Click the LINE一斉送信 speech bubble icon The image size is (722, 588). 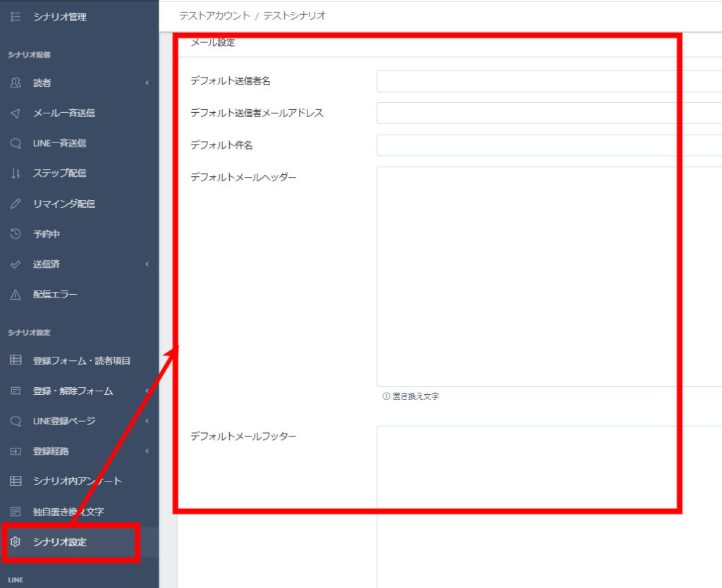click(x=16, y=143)
